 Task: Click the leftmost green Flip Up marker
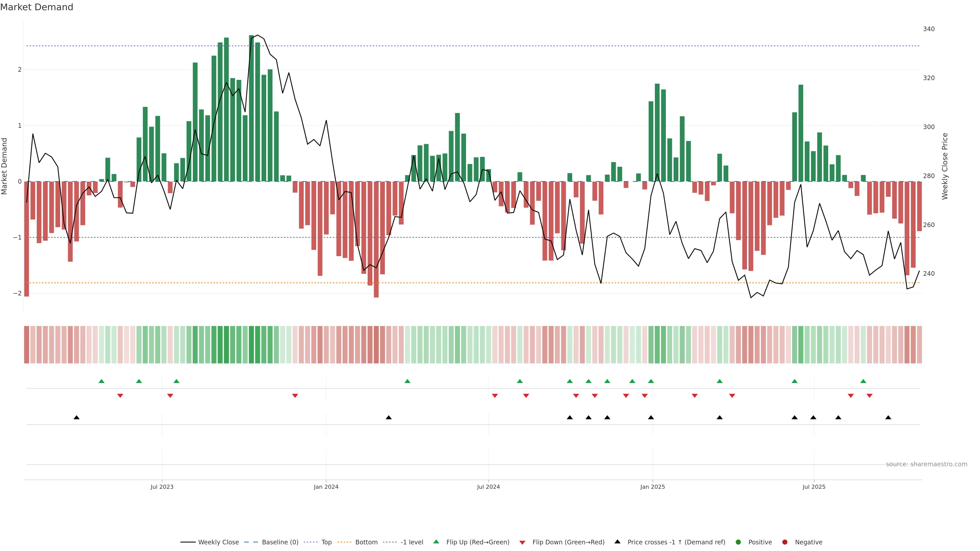[101, 381]
